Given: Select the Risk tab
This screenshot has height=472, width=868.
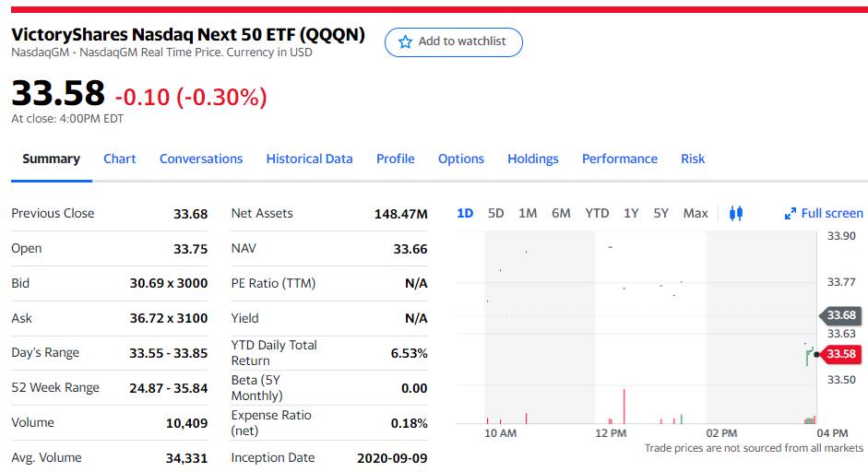Looking at the screenshot, I should (x=693, y=159).
